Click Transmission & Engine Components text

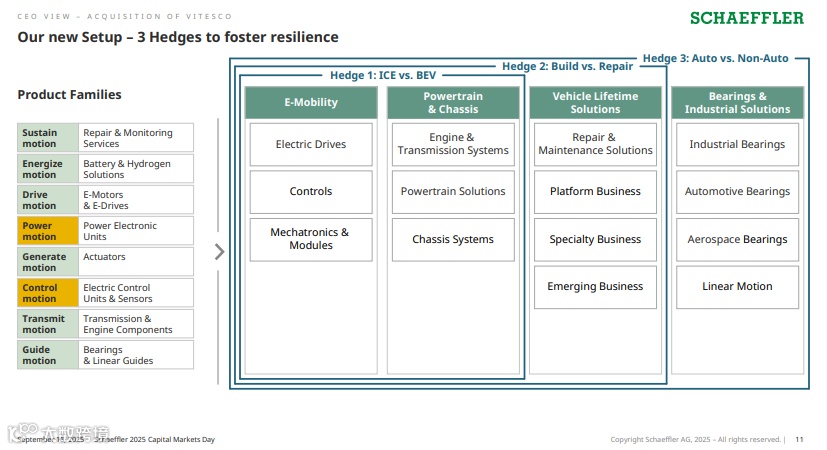coord(128,324)
